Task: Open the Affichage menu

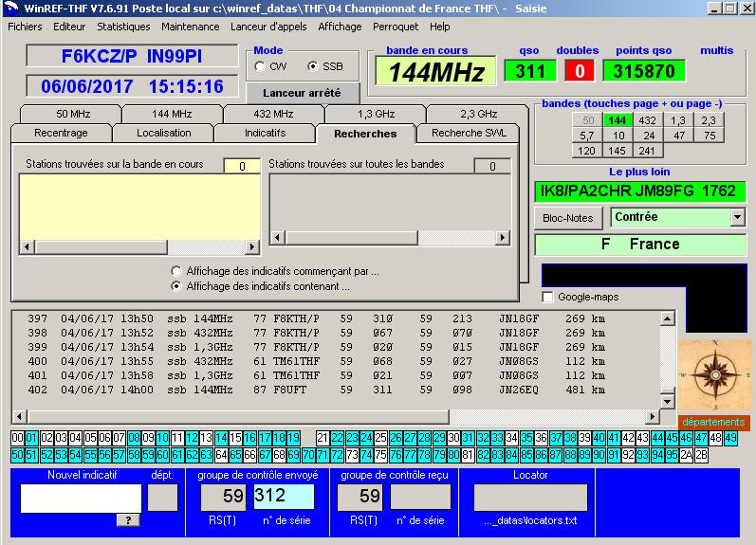Action: 340,27
